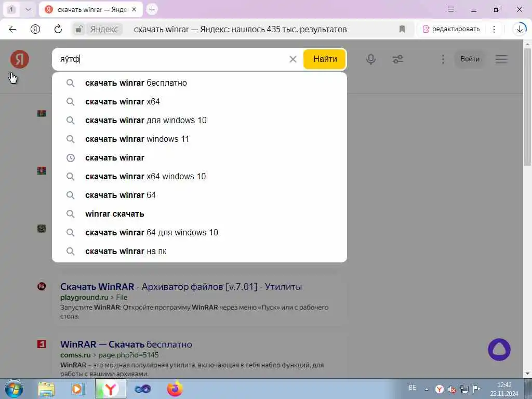Click the редактировать button in toolbar
This screenshot has height=399, width=532.
click(451, 29)
